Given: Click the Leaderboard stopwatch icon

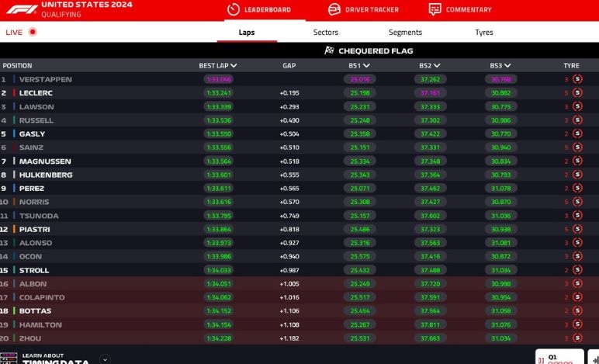Looking at the screenshot, I should tap(233, 9).
